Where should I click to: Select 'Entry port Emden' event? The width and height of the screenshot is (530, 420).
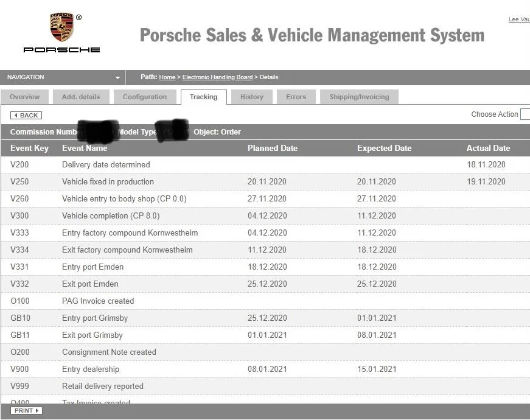coord(93,267)
